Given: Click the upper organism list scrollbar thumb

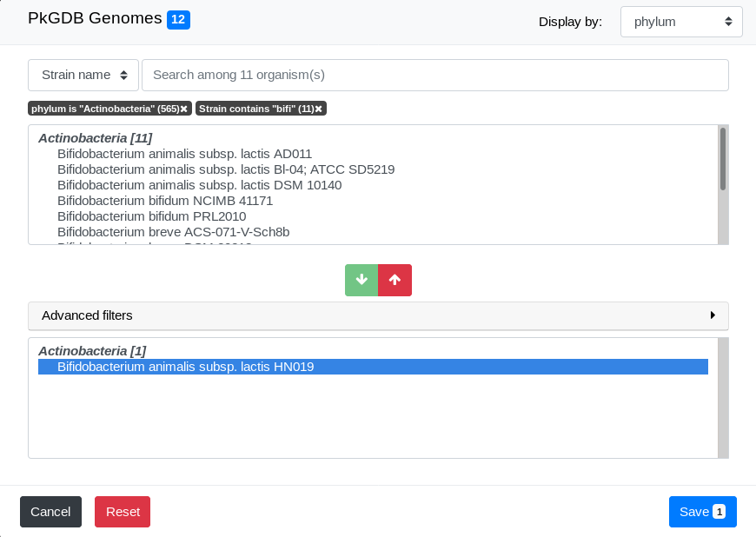Looking at the screenshot, I should point(723,159).
